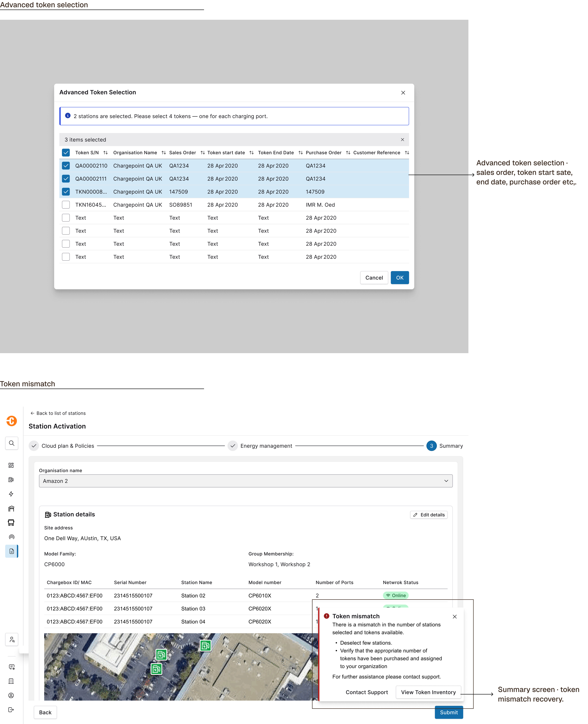Image resolution: width=588 pixels, height=724 pixels.
Task: Select the highlighted document icon in the sidebar
Action: [x=11, y=551]
